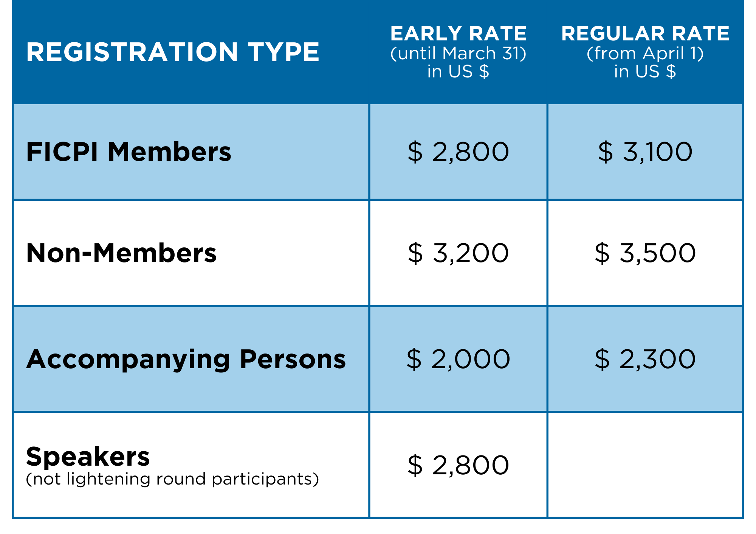Click the Speakers row label
This screenshot has width=756, height=534.
[88, 457]
